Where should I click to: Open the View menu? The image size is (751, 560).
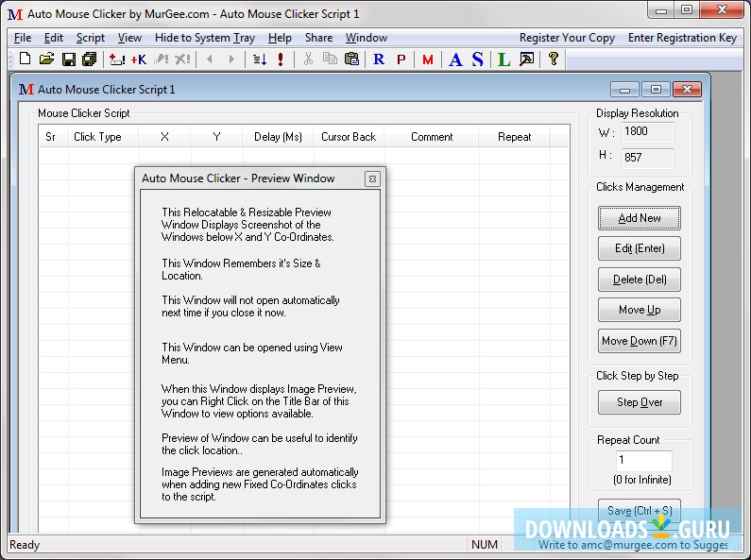pos(129,38)
